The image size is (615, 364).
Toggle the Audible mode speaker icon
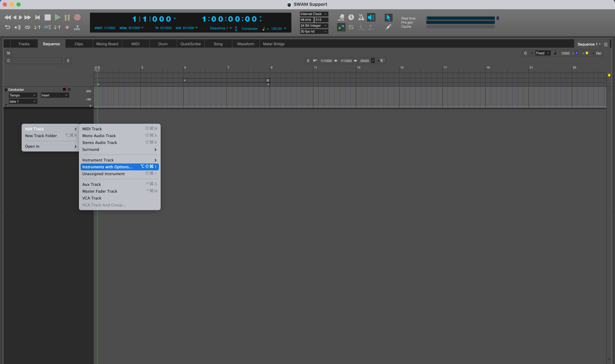tap(371, 17)
